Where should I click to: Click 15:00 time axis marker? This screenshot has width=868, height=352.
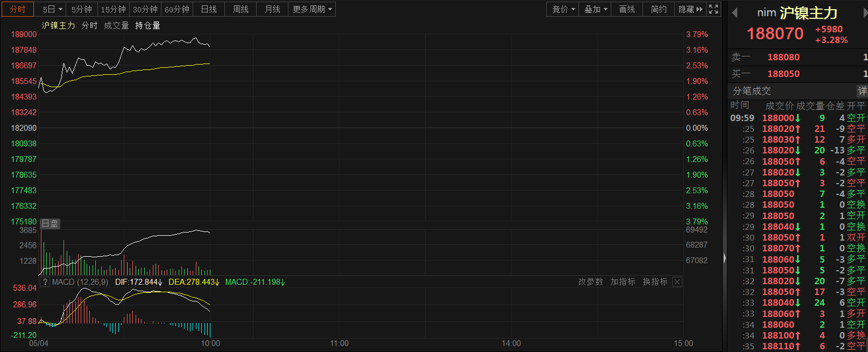pyautogui.click(x=683, y=343)
